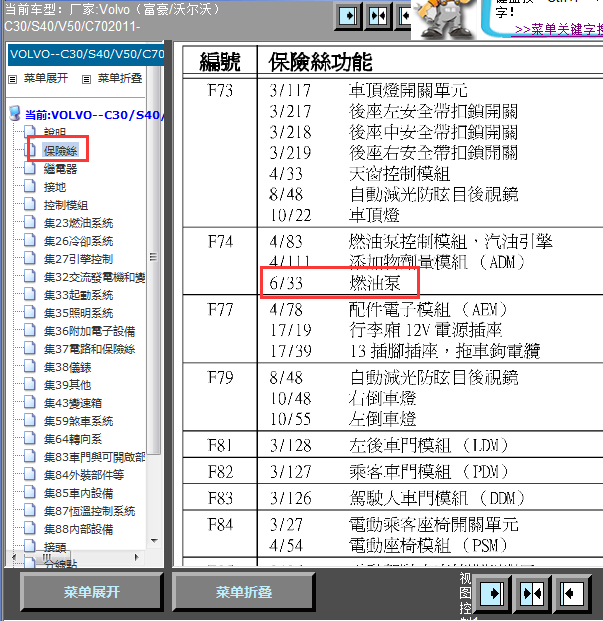This screenshot has height=621, width=603.
Task: Click the bottom collapse-left view arrow icon
Action: click(572, 593)
